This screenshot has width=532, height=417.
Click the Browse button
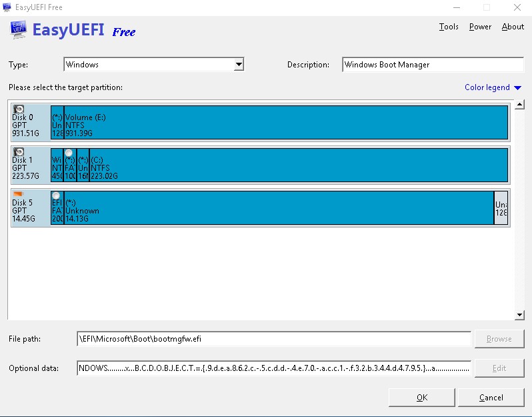coord(499,339)
